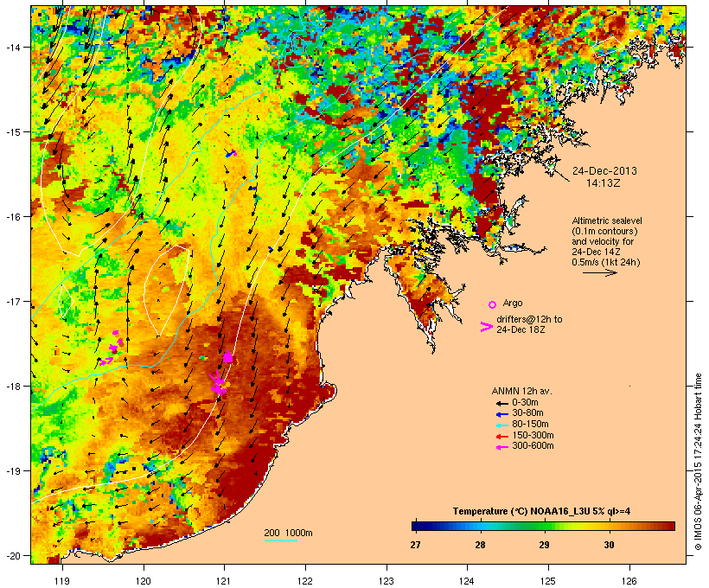Click the '30-80m' depth label
This screenshot has width=709, height=588.
pyautogui.click(x=527, y=413)
